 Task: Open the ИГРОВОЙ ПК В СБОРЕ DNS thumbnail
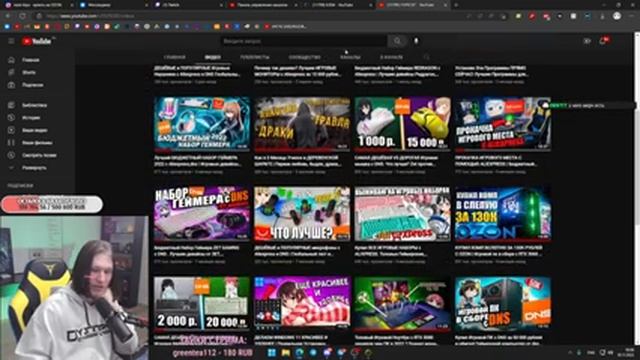click(503, 303)
